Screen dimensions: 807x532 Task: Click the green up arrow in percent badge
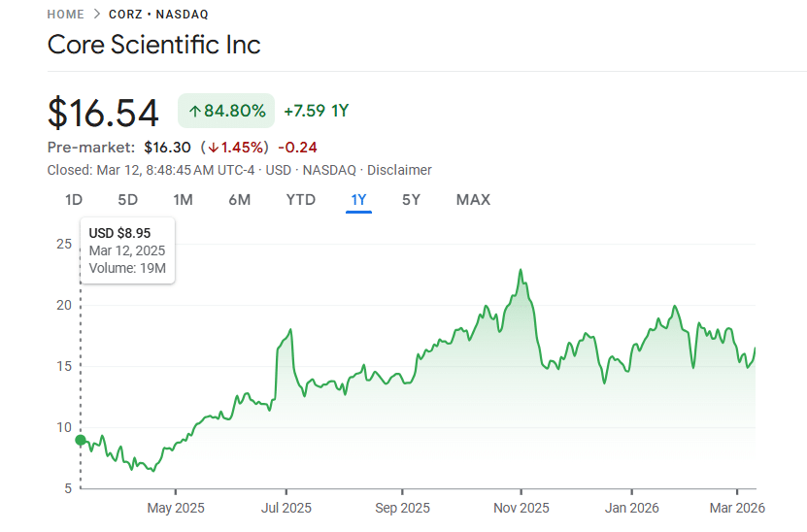[194, 112]
